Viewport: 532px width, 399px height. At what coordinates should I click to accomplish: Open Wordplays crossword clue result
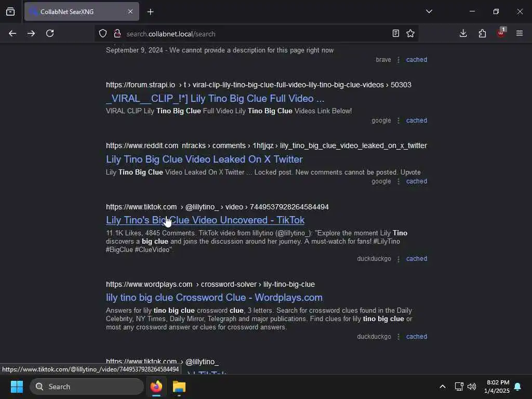214,298
